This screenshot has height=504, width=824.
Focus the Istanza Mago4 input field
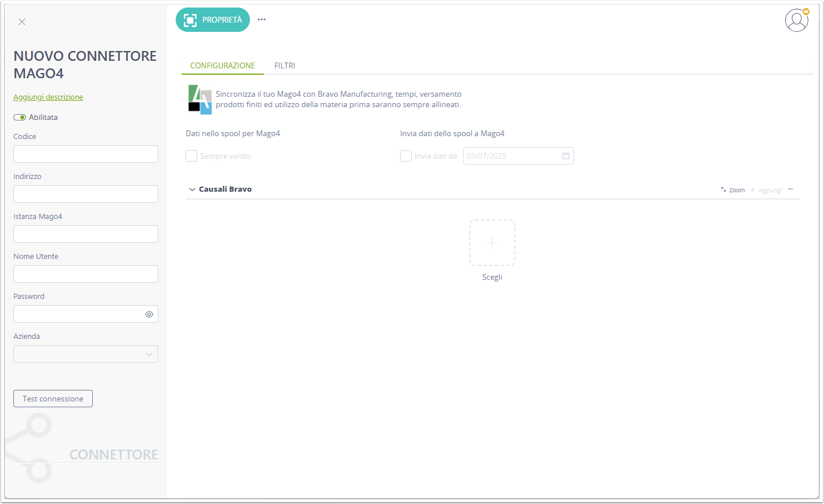pos(86,234)
